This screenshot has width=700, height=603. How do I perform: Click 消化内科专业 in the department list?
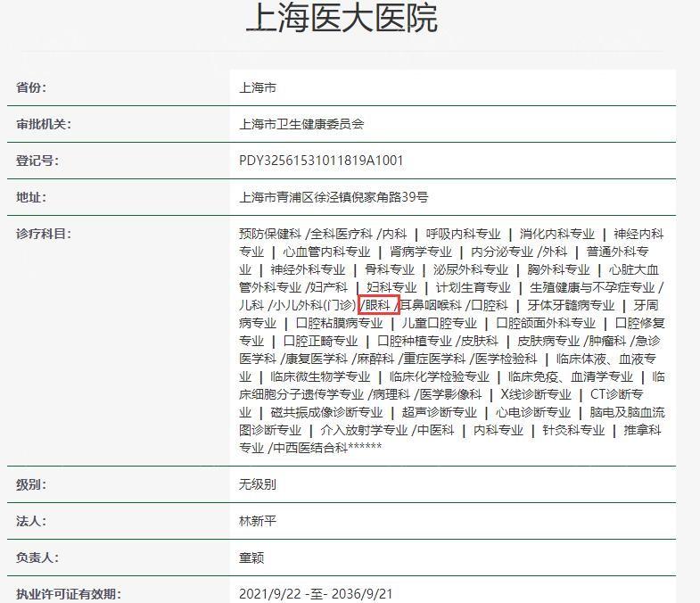point(556,234)
